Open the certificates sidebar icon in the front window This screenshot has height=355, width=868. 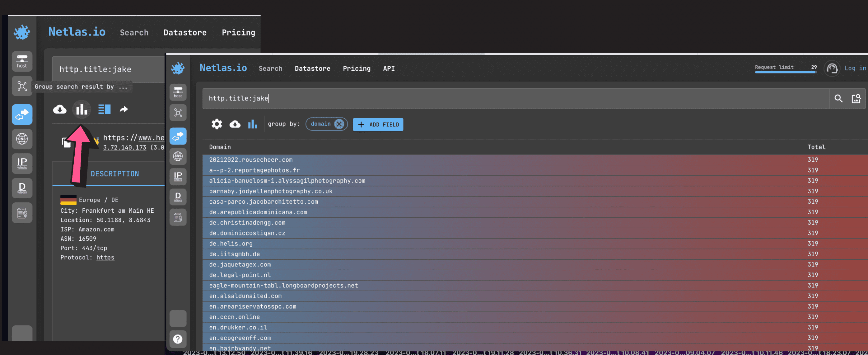178,217
